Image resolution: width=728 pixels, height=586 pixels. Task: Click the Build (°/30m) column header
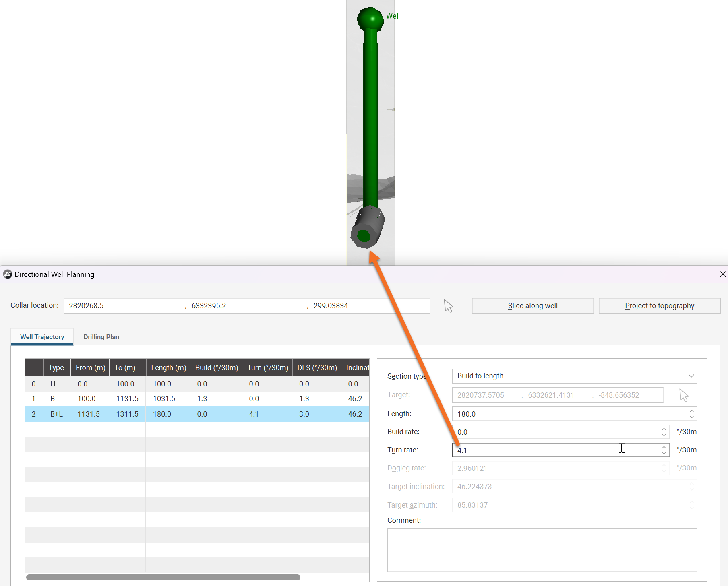click(216, 368)
